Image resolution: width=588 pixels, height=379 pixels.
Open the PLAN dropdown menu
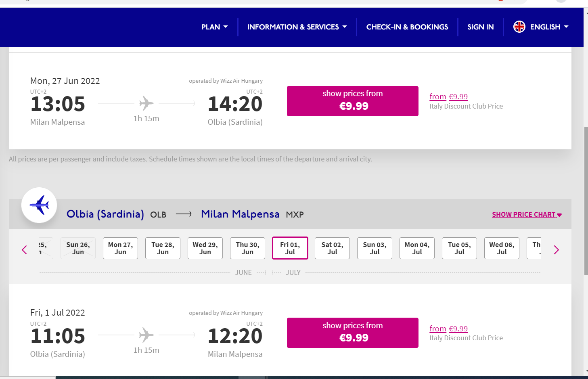coord(215,27)
